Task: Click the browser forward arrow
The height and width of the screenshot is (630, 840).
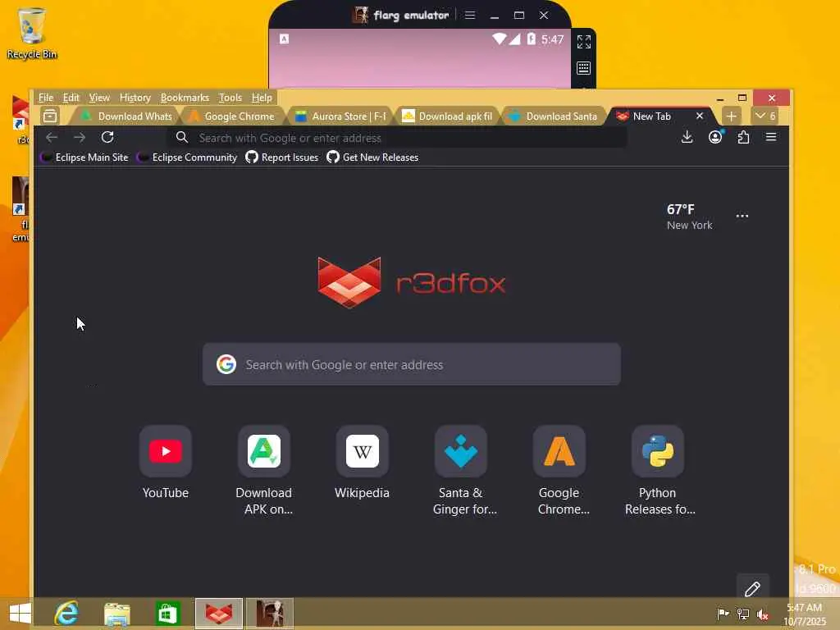Action: pyautogui.click(x=80, y=138)
